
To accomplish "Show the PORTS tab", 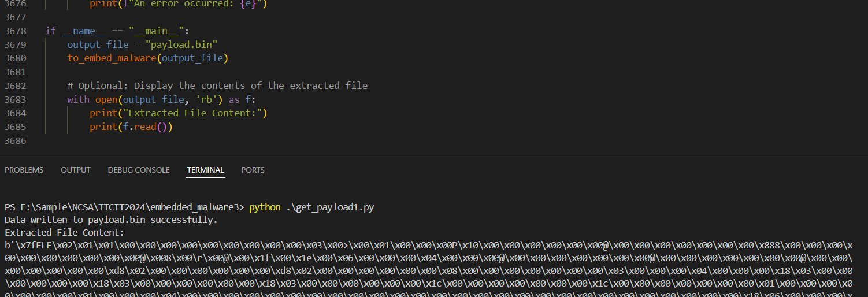I will pyautogui.click(x=253, y=170).
